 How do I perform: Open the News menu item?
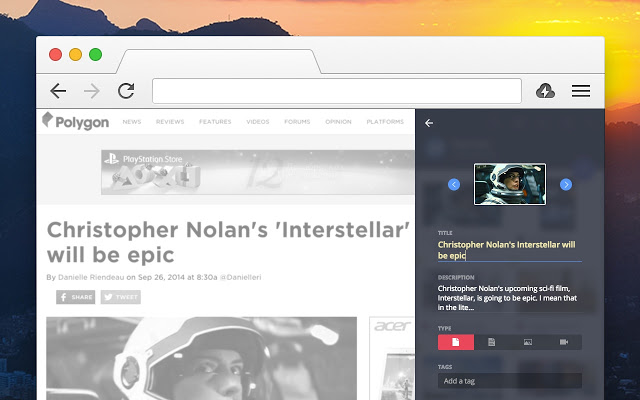[x=132, y=122]
